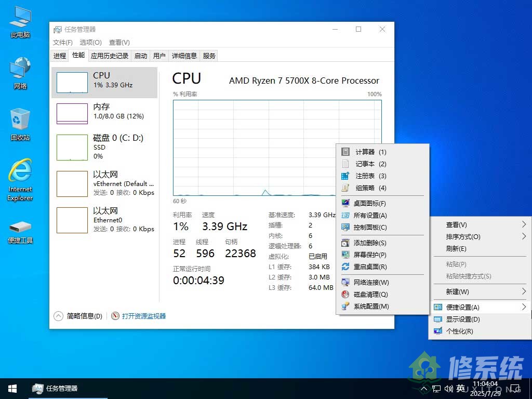The width and height of the screenshot is (532, 399).
Task: Click the 英 input language indicator
Action: 460,388
